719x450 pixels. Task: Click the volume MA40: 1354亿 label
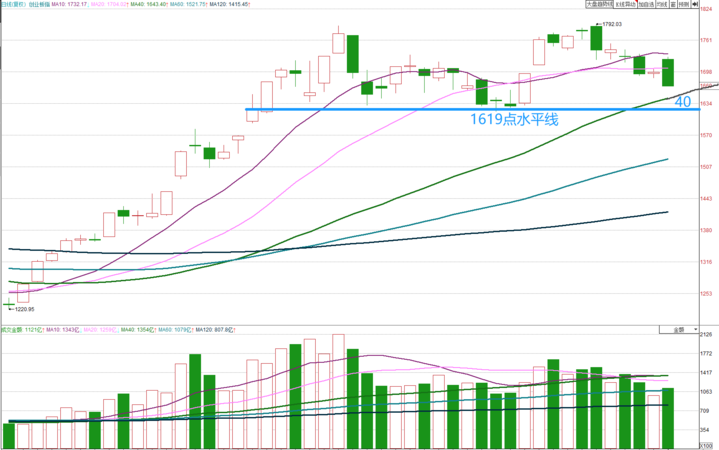click(x=138, y=329)
